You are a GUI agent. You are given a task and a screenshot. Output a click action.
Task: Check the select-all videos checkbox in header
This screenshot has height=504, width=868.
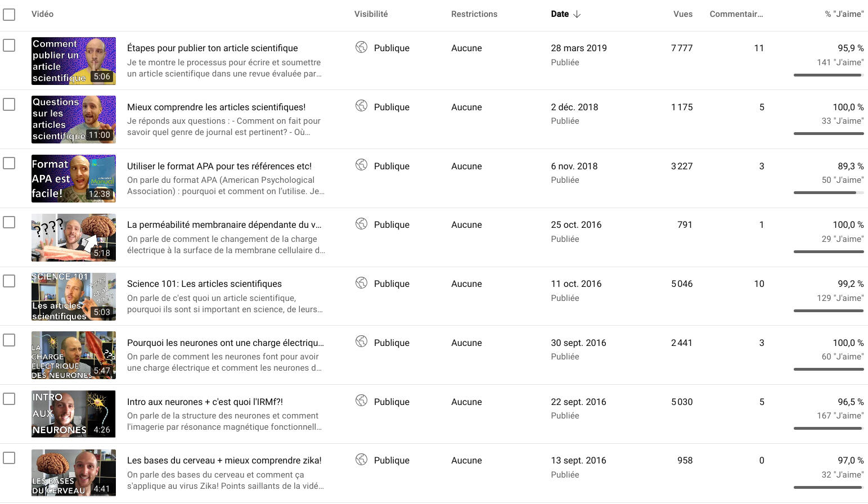[x=9, y=14]
